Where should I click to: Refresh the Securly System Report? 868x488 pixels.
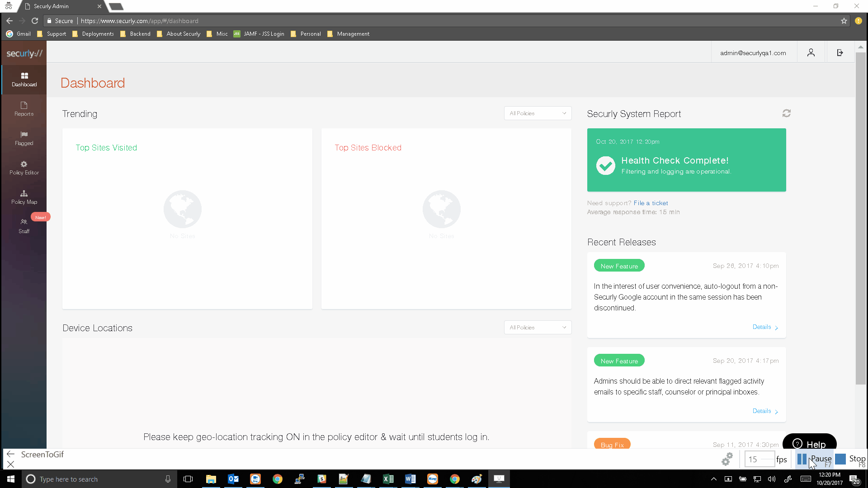coord(786,113)
